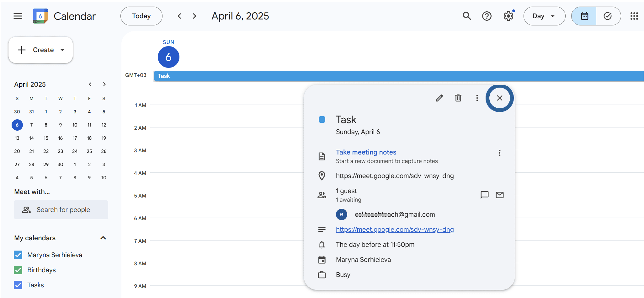Toggle the main menu hamburger
644x298 pixels.
(18, 16)
